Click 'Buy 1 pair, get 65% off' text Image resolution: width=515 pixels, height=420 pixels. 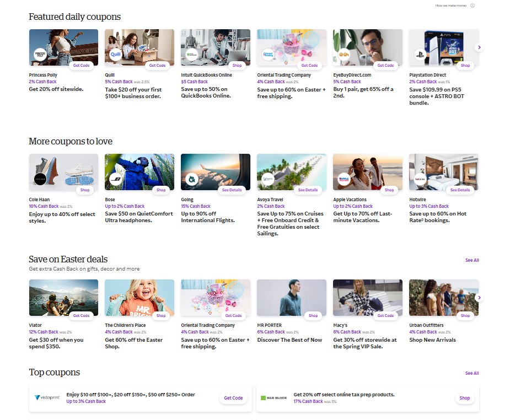(x=363, y=92)
